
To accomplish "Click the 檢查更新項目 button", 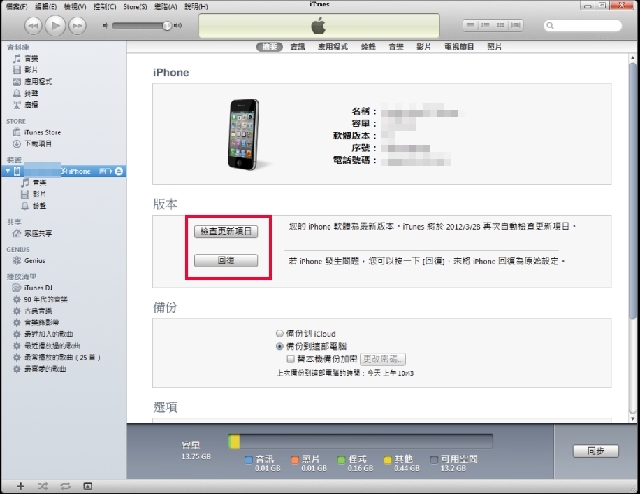I will [226, 231].
